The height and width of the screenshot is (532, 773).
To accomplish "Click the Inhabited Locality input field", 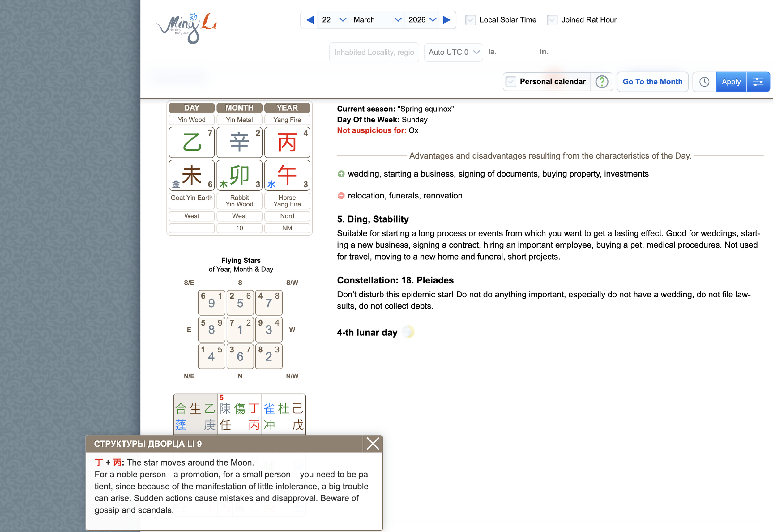I will (x=374, y=52).
